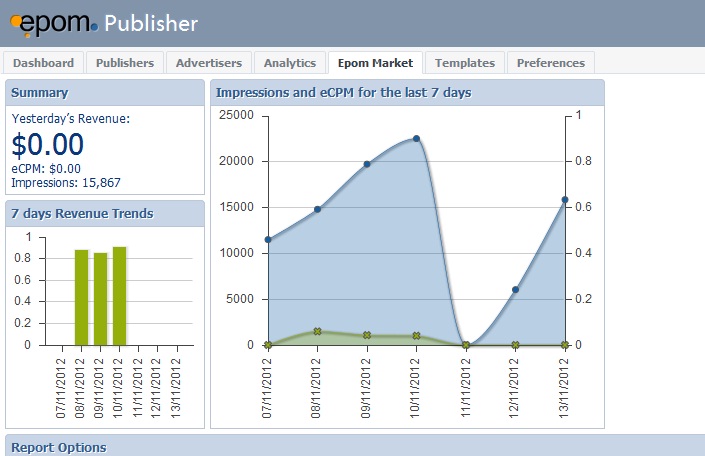Switch to the Preferences tab

pos(551,63)
